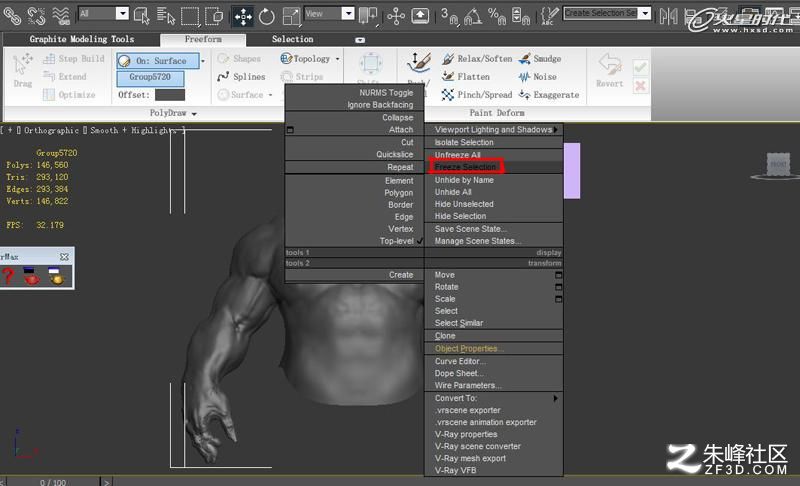The height and width of the screenshot is (486, 800).
Task: Click the red Cancel X icon
Action: [640, 86]
